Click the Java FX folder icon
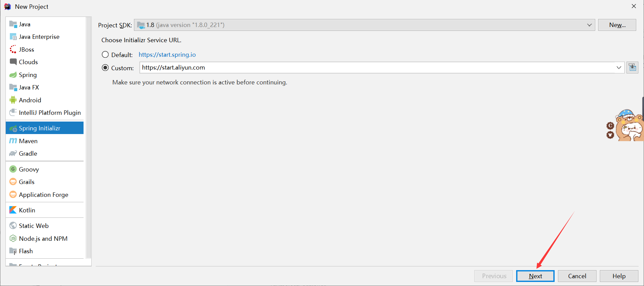 tap(13, 87)
